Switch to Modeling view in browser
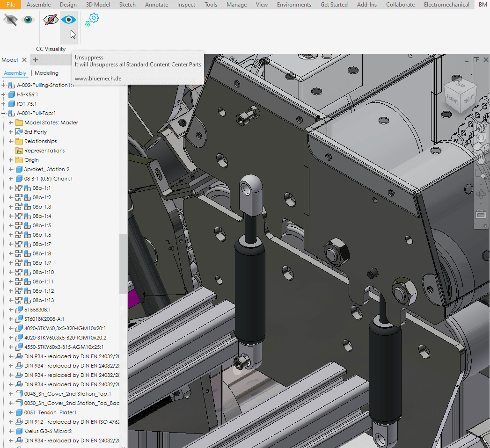The height and width of the screenshot is (448, 490). pyautogui.click(x=46, y=73)
